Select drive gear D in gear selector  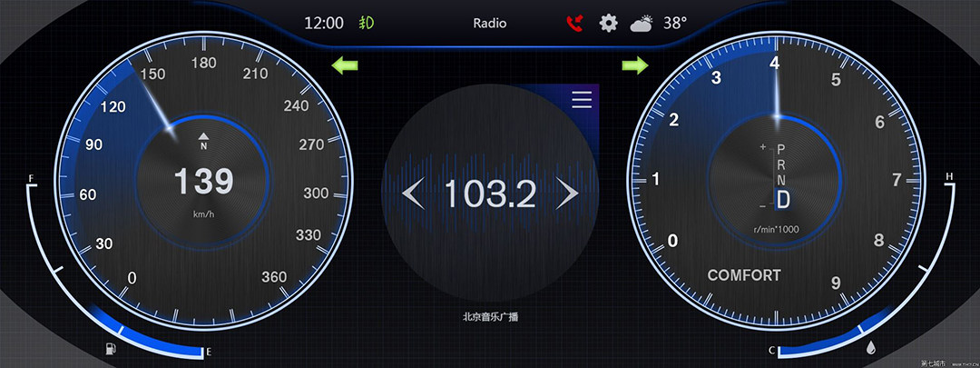coord(782,199)
